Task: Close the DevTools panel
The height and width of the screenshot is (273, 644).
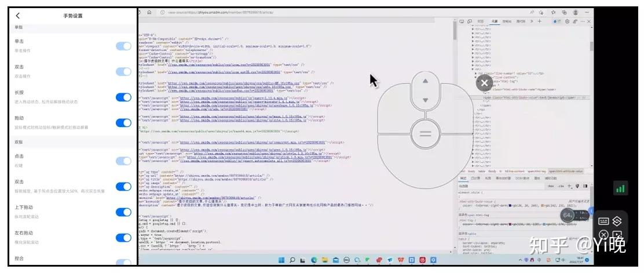Action: point(588,21)
